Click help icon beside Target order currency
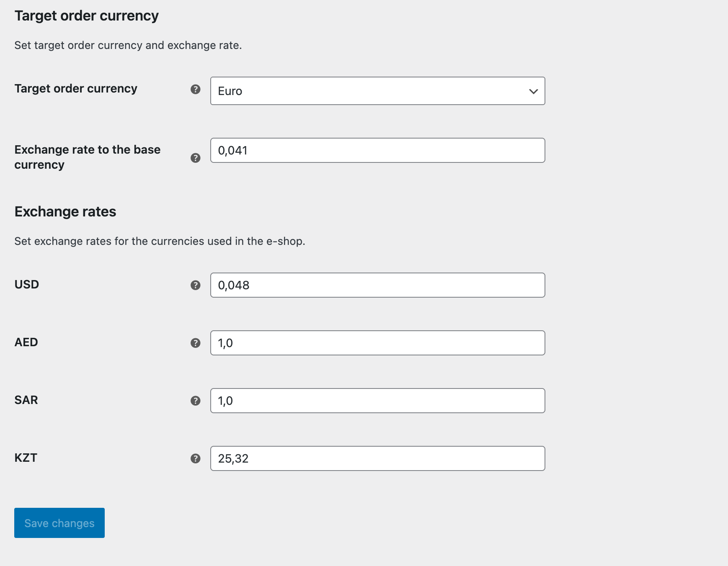Image resolution: width=728 pixels, height=566 pixels. (x=195, y=89)
